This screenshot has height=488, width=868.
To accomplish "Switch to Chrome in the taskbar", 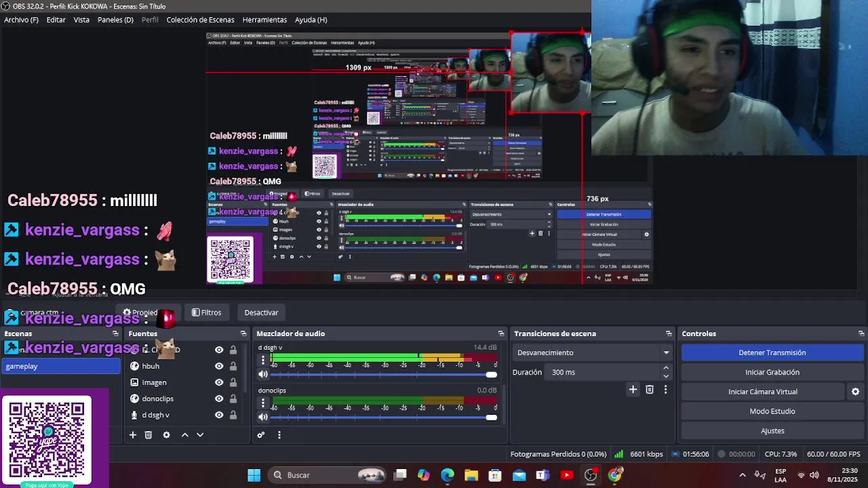I will point(614,475).
